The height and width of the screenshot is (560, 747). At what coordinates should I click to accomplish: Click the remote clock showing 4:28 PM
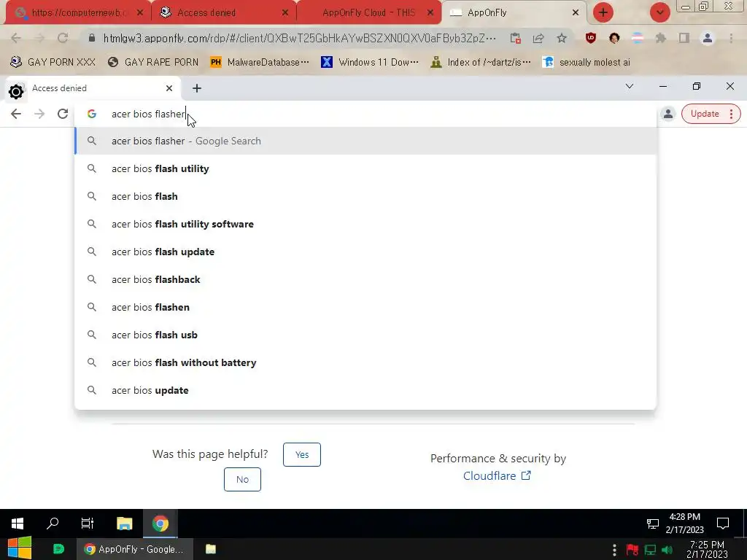pos(684,524)
